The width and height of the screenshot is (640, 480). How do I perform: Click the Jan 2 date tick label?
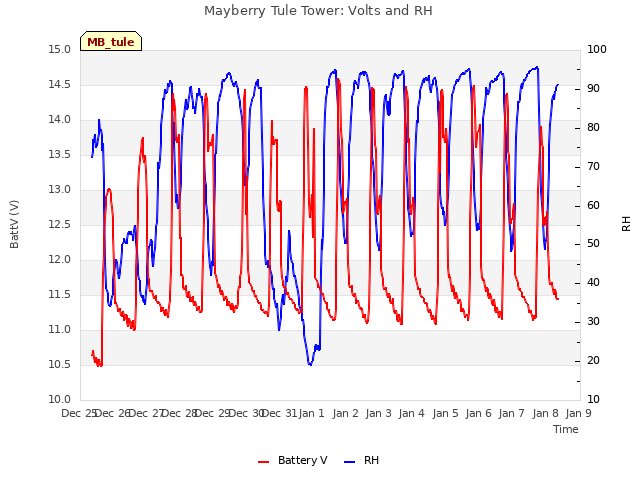pos(345,413)
